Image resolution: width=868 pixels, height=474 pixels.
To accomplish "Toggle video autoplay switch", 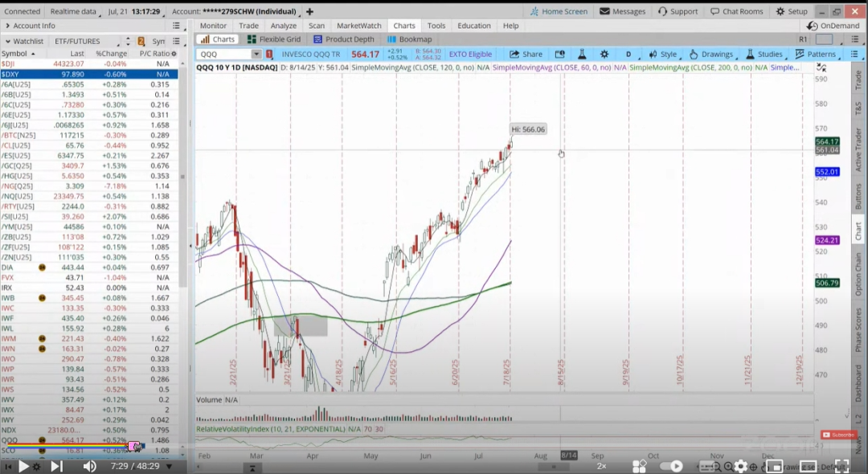I will pyautogui.click(x=671, y=466).
